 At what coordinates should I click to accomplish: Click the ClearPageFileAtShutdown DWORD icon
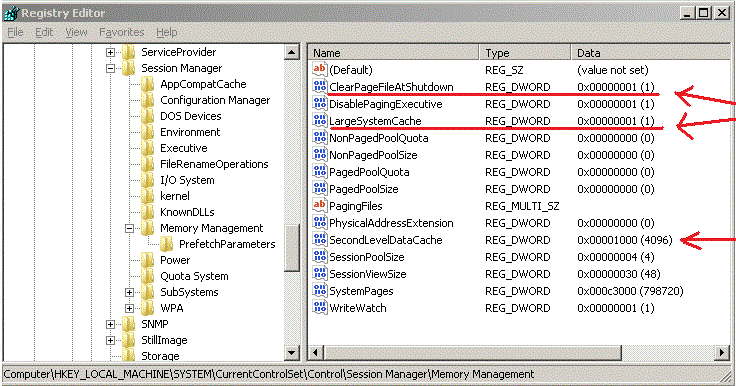pyautogui.click(x=320, y=86)
